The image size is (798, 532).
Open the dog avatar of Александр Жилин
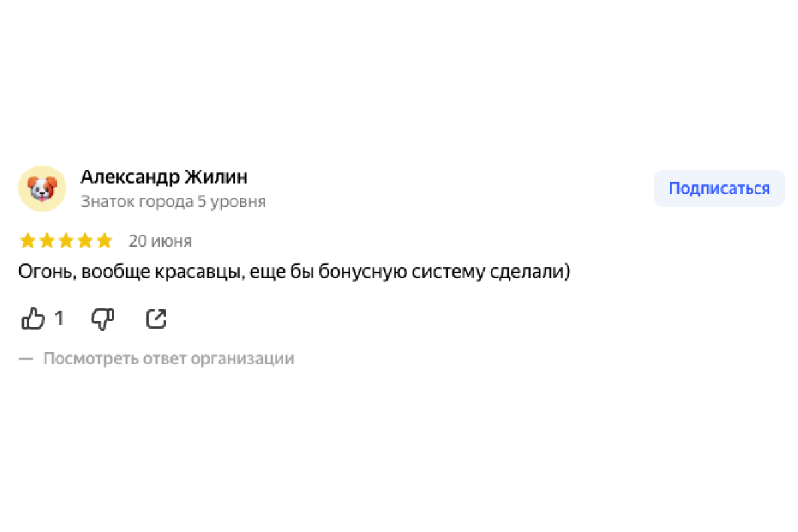42,189
